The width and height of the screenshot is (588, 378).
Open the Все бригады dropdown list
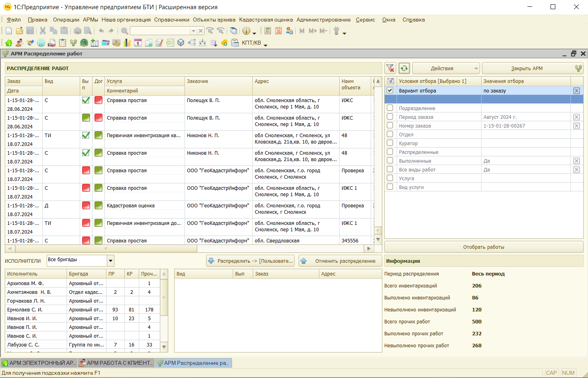[x=110, y=261]
